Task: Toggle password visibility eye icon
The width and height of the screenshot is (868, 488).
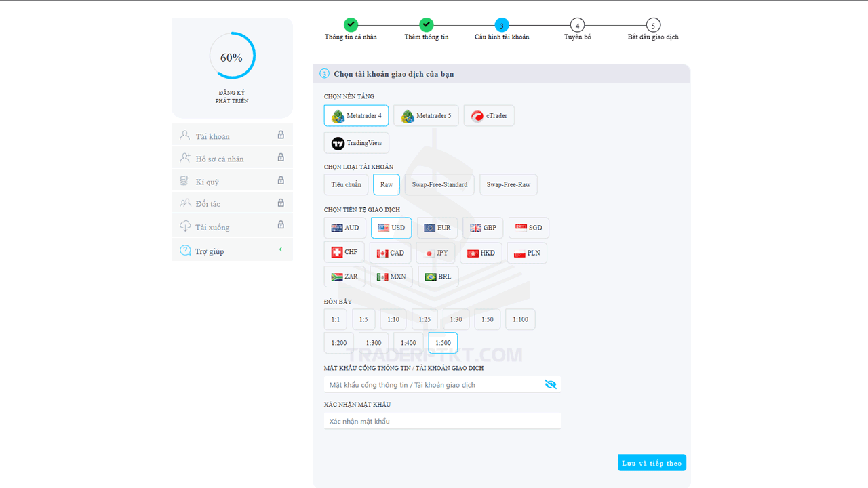Action: 551,384
